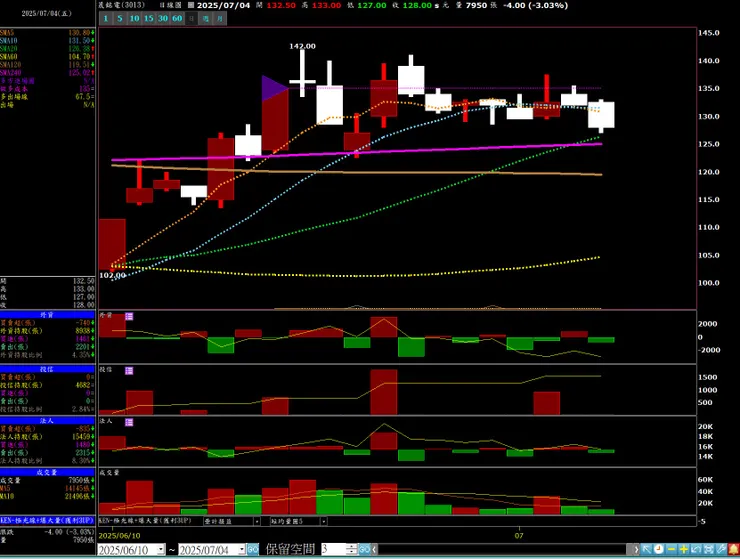Screen dimensions: 740x559
Task: Zoom in with the yellow plus icon
Action: (x=683, y=549)
